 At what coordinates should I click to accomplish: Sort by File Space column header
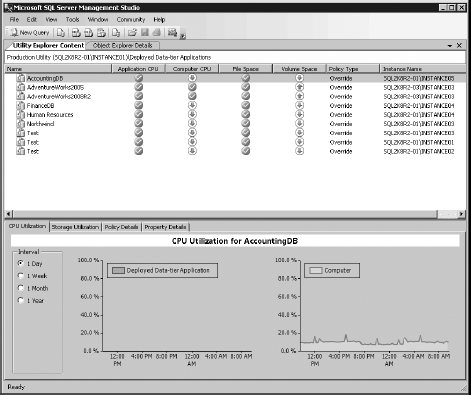pyautogui.click(x=246, y=69)
